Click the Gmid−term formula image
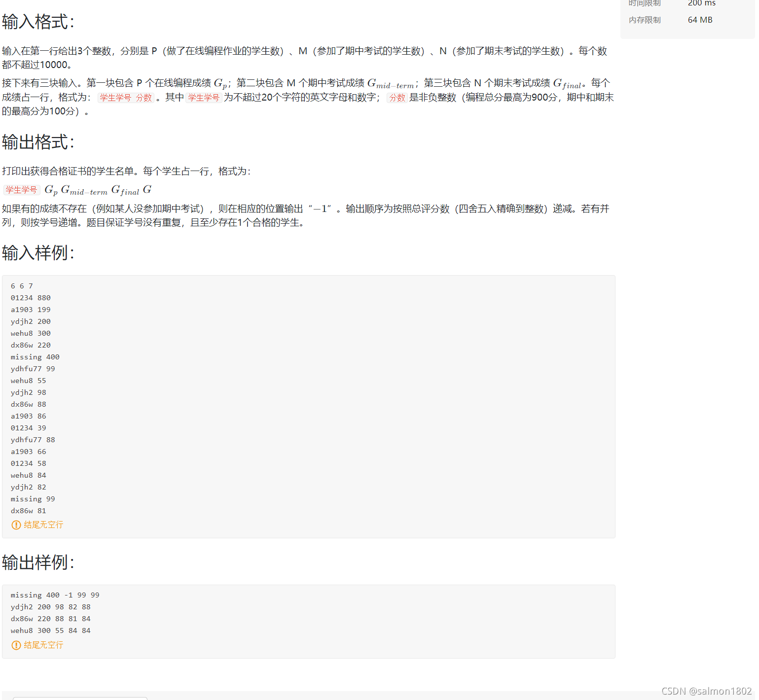The image size is (759, 700). coord(85,190)
